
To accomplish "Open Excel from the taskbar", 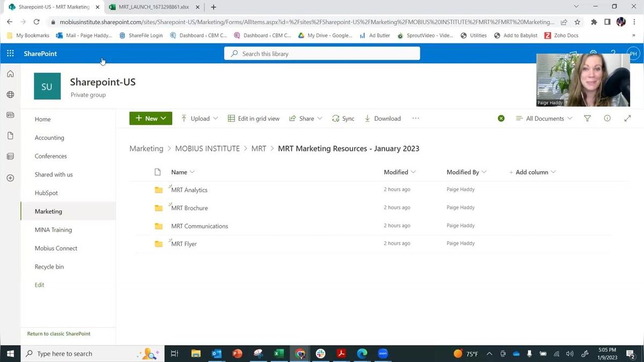I will click(x=279, y=353).
